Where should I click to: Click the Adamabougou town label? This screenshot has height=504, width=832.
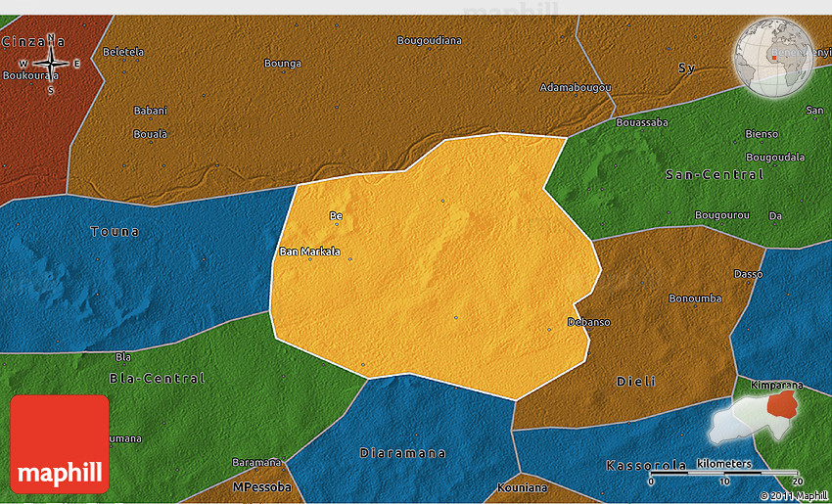576,87
